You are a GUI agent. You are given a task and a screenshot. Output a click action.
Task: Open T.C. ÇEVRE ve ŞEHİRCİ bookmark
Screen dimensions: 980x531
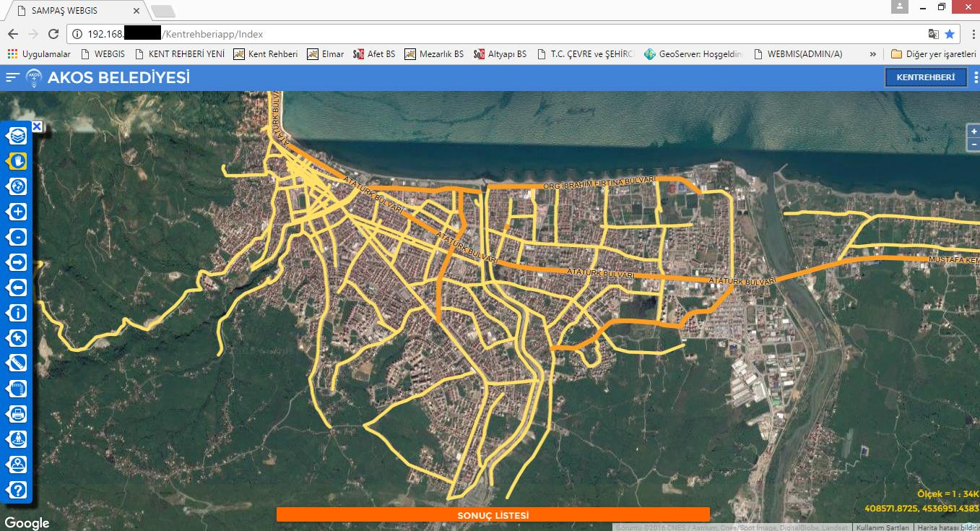point(585,54)
